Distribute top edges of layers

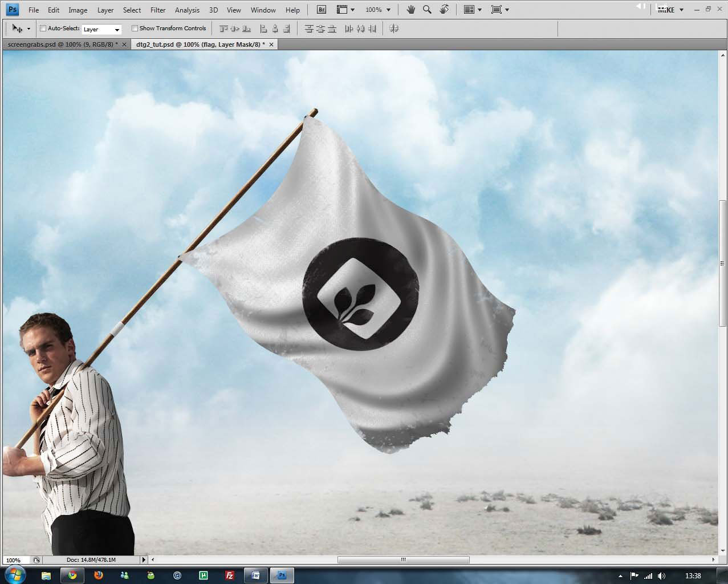tap(309, 29)
